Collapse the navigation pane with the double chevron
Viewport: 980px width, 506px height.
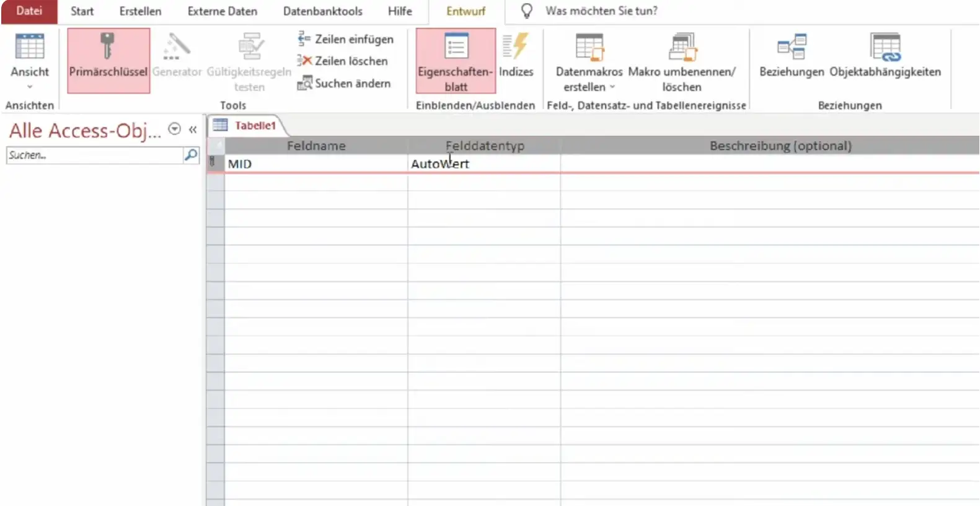[x=193, y=129]
